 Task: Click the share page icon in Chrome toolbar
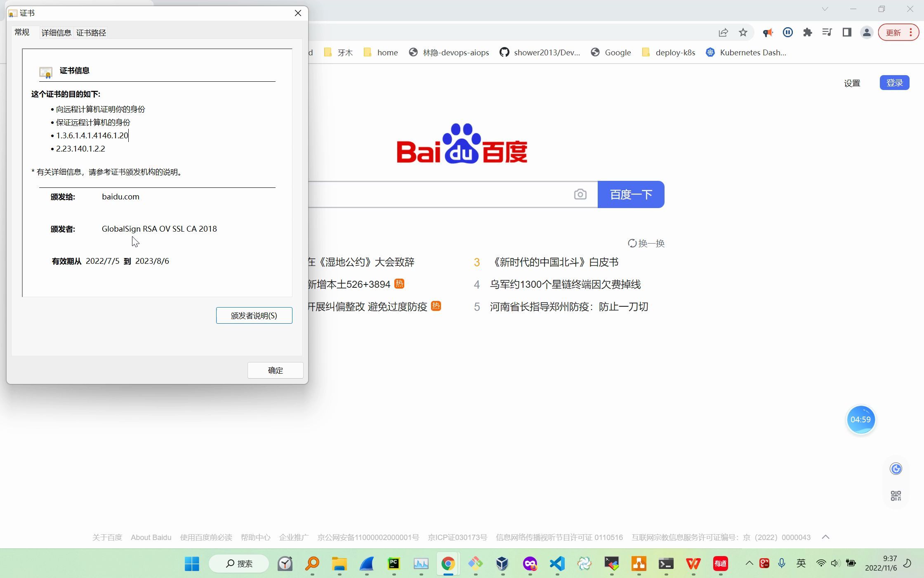click(x=723, y=33)
